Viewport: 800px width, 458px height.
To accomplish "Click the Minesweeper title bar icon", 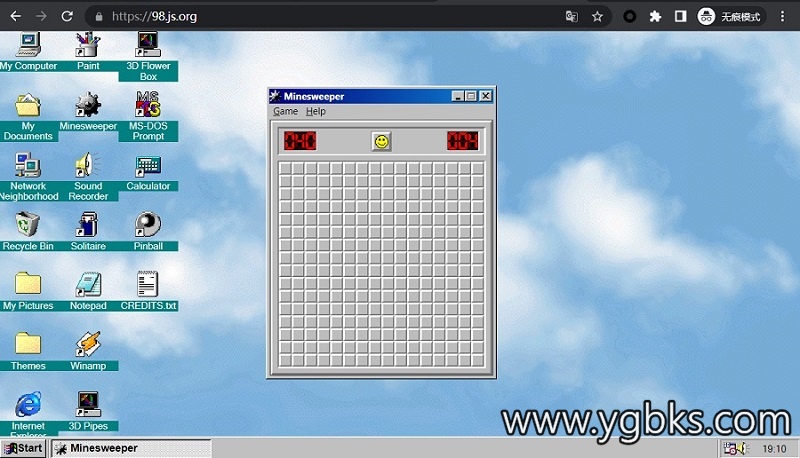I will point(276,96).
